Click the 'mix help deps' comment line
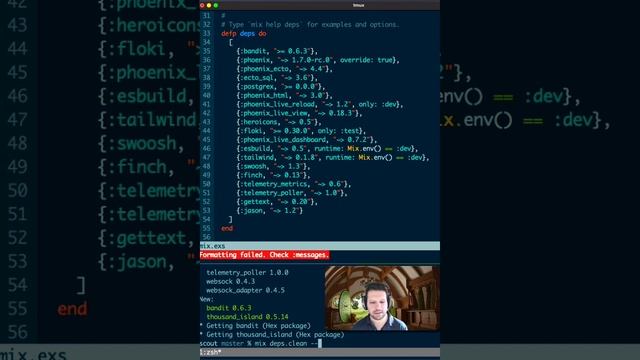Viewport: 640px width, 360px height. 310,24
